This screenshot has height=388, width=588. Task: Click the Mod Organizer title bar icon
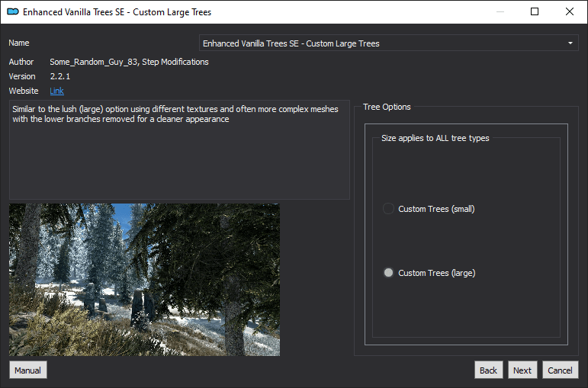coord(13,11)
